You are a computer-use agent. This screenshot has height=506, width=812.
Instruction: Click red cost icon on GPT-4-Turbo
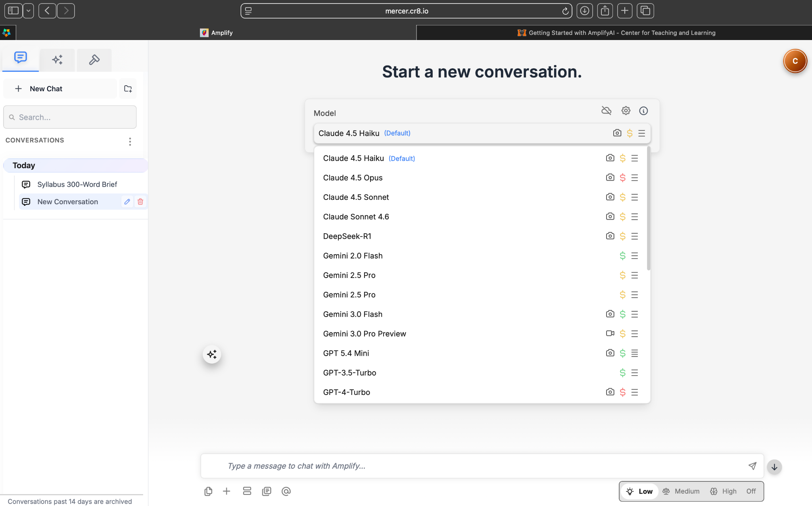tap(623, 392)
